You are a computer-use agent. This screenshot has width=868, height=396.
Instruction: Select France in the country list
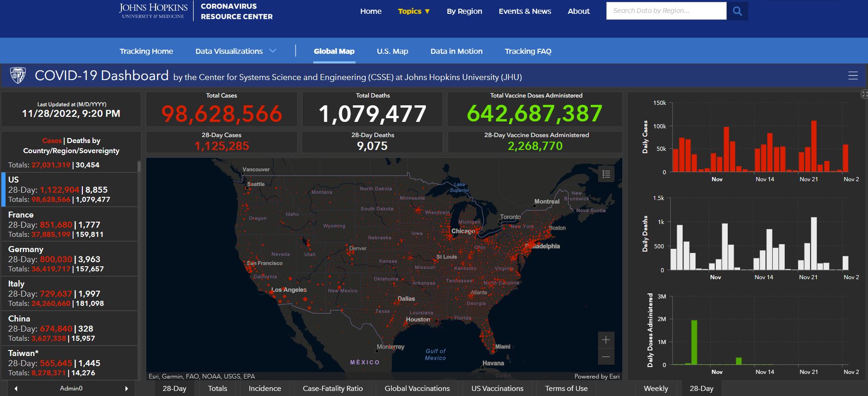pos(70,224)
